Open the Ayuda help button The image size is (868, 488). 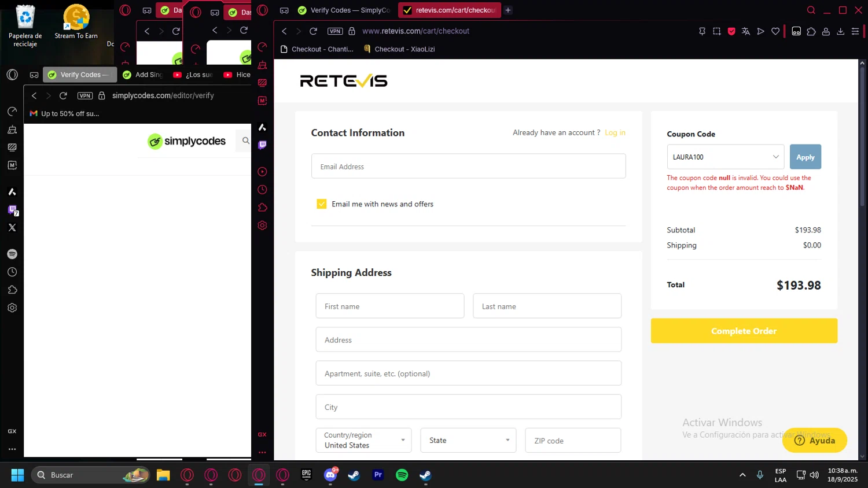click(815, 440)
